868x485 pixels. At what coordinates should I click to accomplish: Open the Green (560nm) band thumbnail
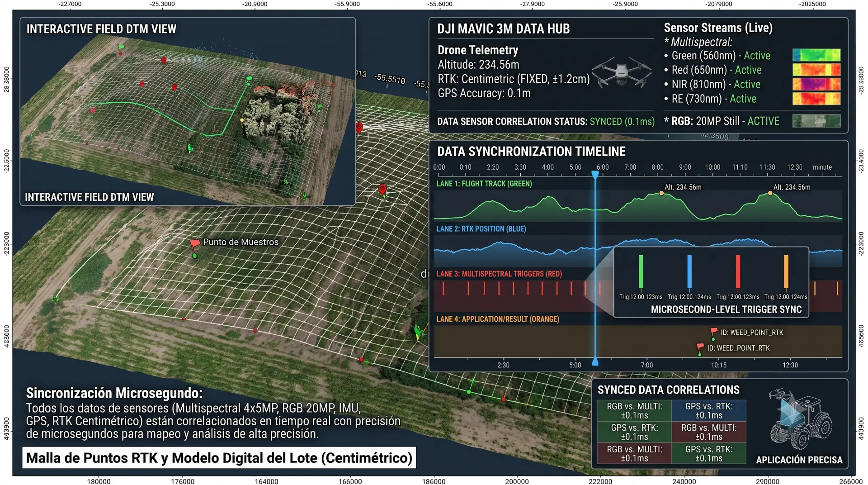point(816,55)
